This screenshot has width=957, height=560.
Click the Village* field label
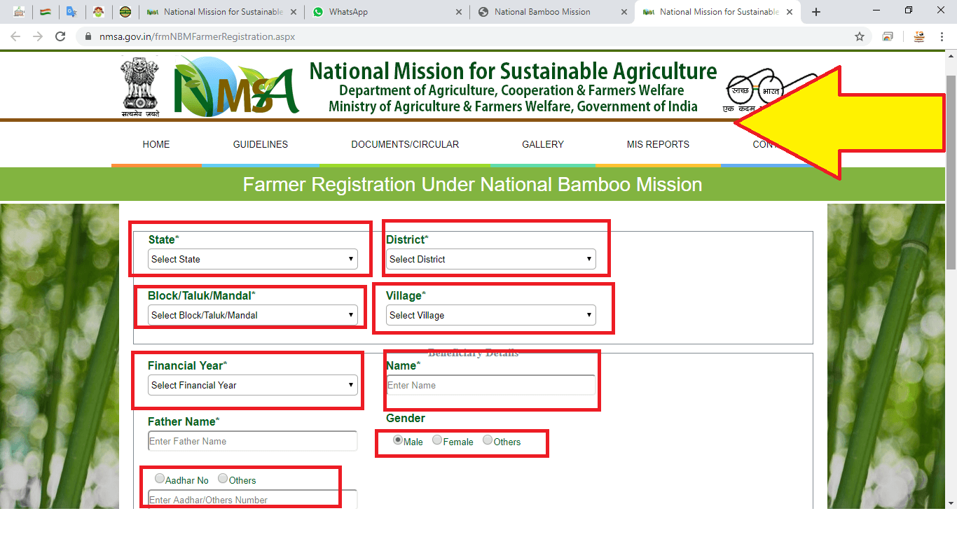406,295
